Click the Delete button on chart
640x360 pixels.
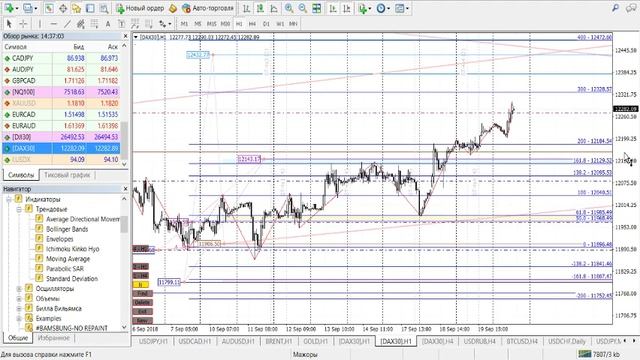tap(142, 302)
